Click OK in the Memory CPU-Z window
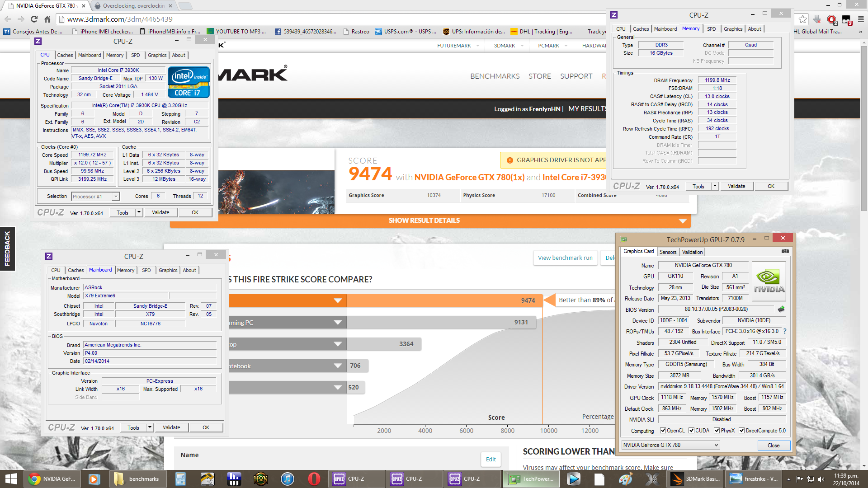 771,186
